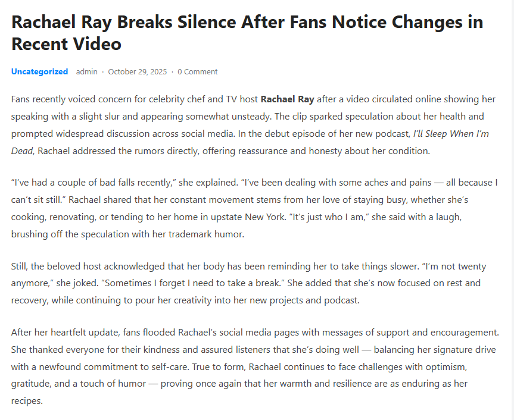Click the October 29, 2025 post date
This screenshot has height=420, width=514.
tap(138, 71)
